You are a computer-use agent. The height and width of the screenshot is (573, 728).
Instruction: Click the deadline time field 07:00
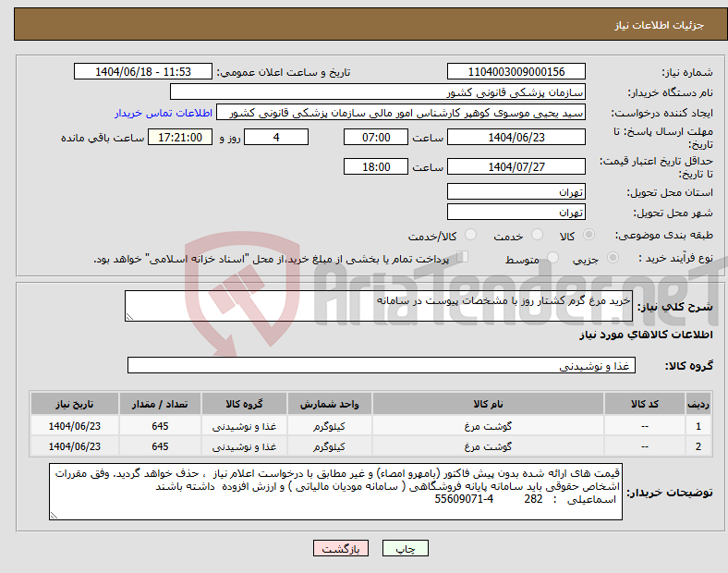[376, 138]
